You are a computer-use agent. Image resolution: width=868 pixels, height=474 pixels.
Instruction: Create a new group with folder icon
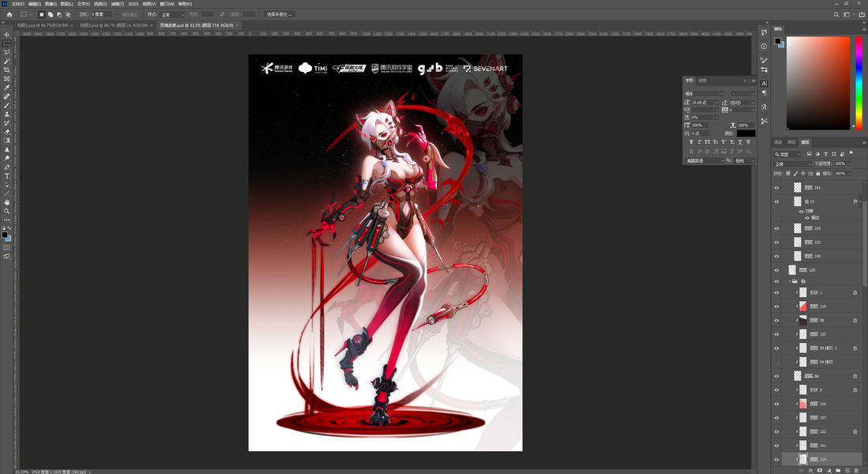point(838,471)
